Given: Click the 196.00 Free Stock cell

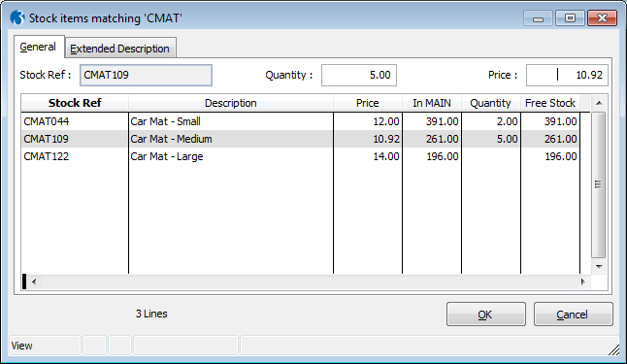Looking at the screenshot, I should (550, 156).
